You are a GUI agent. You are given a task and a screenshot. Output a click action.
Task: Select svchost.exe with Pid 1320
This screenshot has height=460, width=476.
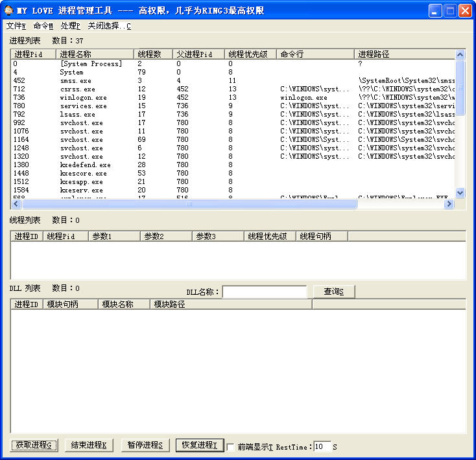coord(233,157)
